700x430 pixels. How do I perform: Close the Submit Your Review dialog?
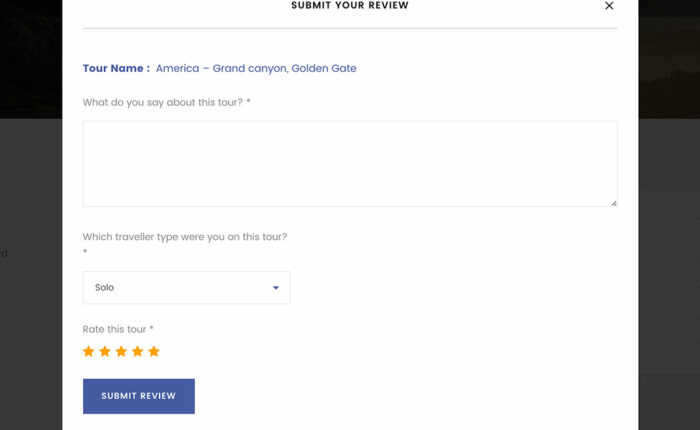(609, 6)
